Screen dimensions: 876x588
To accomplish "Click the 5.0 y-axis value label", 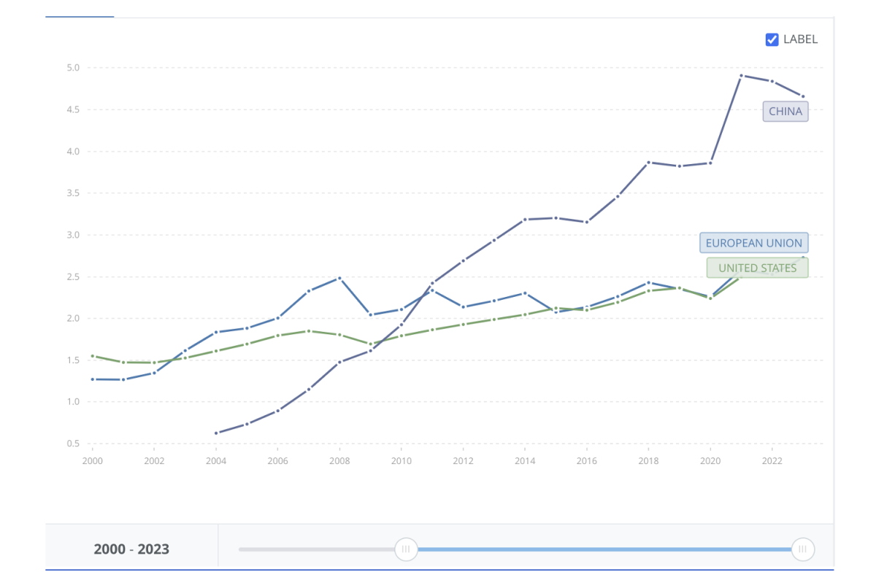I will point(73,68).
